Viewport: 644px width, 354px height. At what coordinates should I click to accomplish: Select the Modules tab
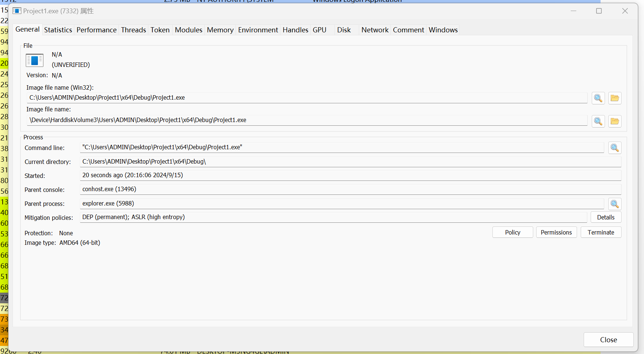pyautogui.click(x=188, y=30)
